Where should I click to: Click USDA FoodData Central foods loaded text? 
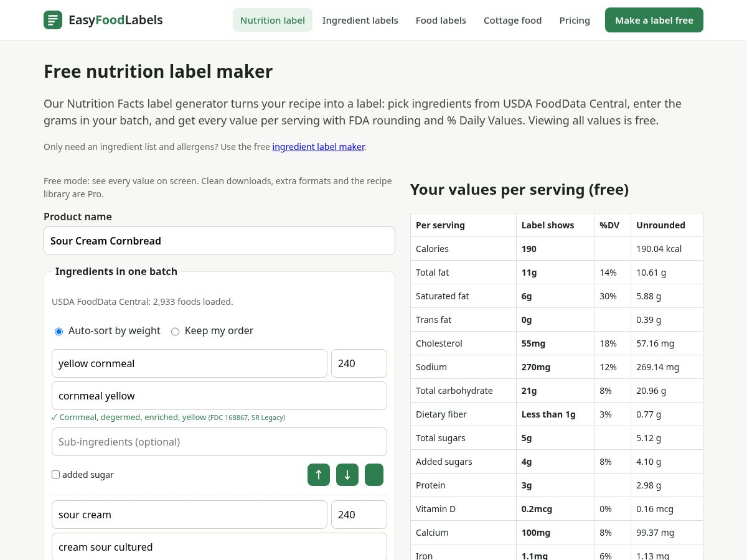[143, 302]
